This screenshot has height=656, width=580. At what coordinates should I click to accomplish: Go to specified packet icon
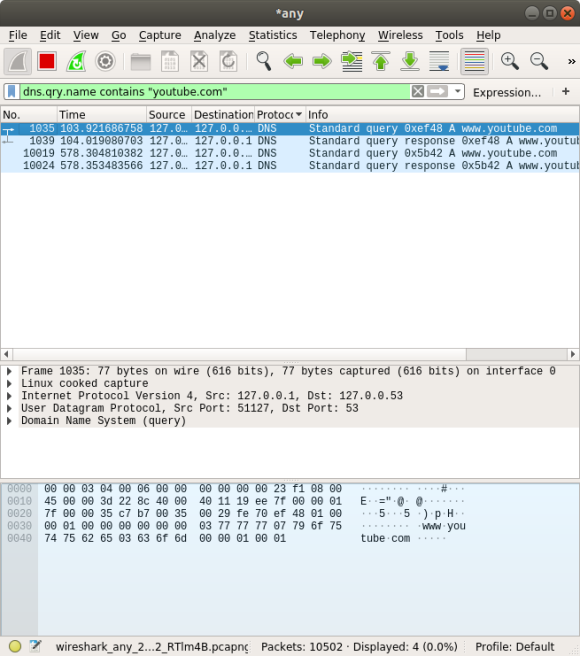point(352,62)
